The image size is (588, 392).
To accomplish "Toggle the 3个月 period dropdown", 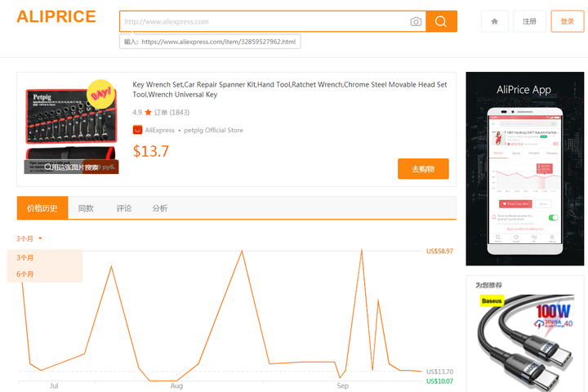I will [x=29, y=238].
